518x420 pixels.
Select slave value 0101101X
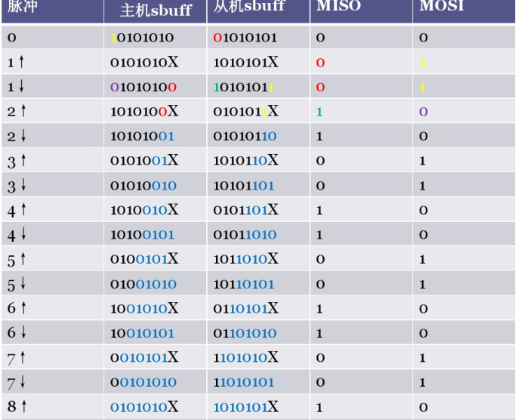pyautogui.click(x=246, y=210)
